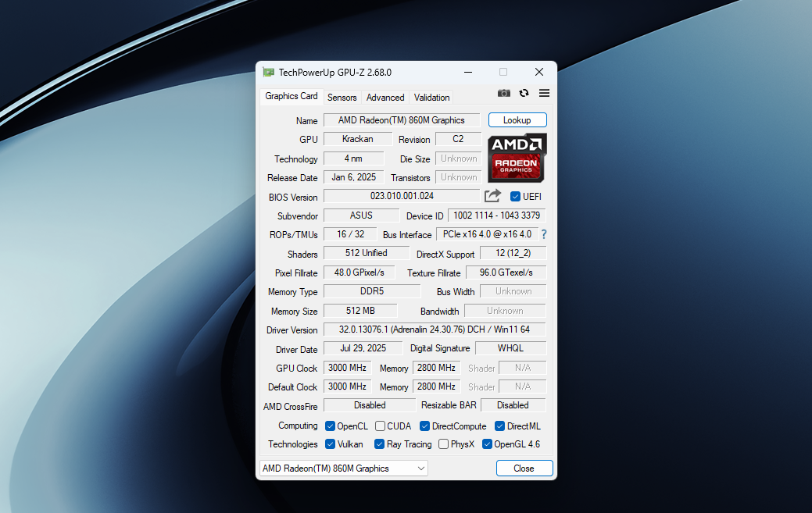Toggle the UEFI checkbox
Screen dimensions: 812x513
click(x=516, y=197)
